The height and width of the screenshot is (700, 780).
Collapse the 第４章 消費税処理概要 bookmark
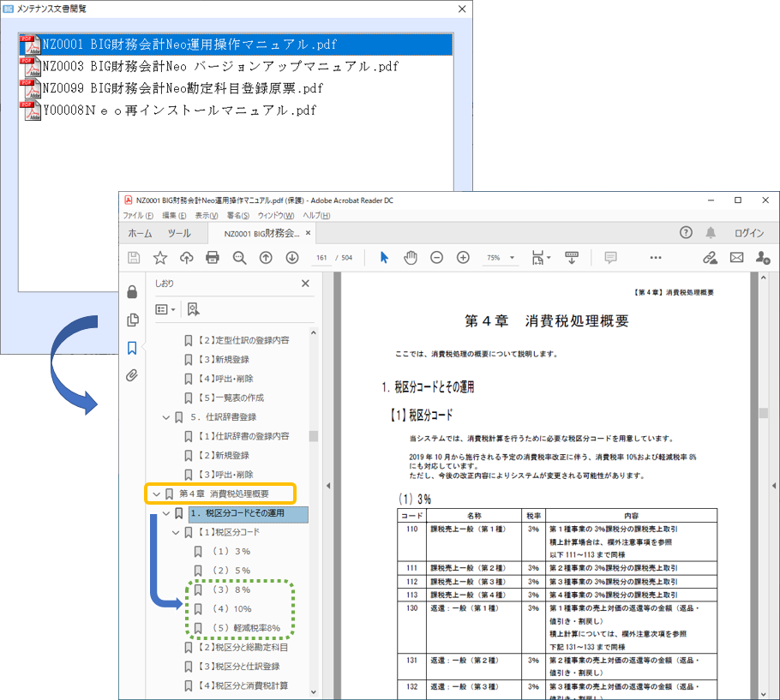tap(157, 494)
